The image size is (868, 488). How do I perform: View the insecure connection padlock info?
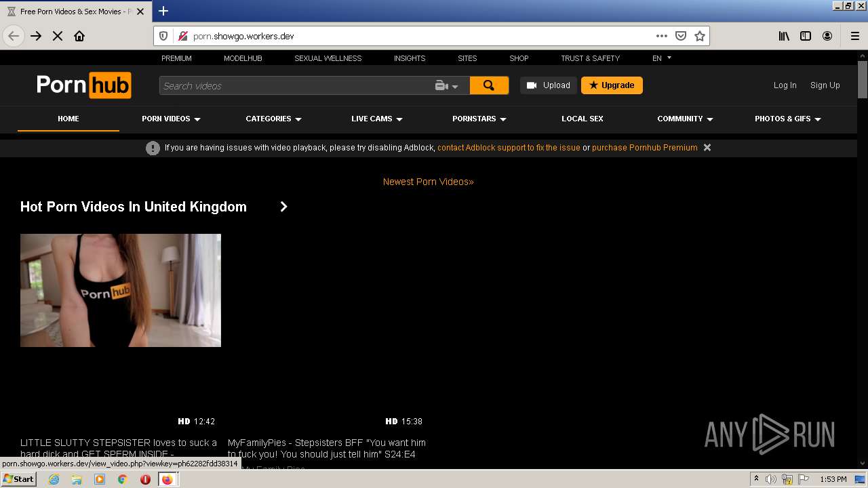tap(182, 36)
